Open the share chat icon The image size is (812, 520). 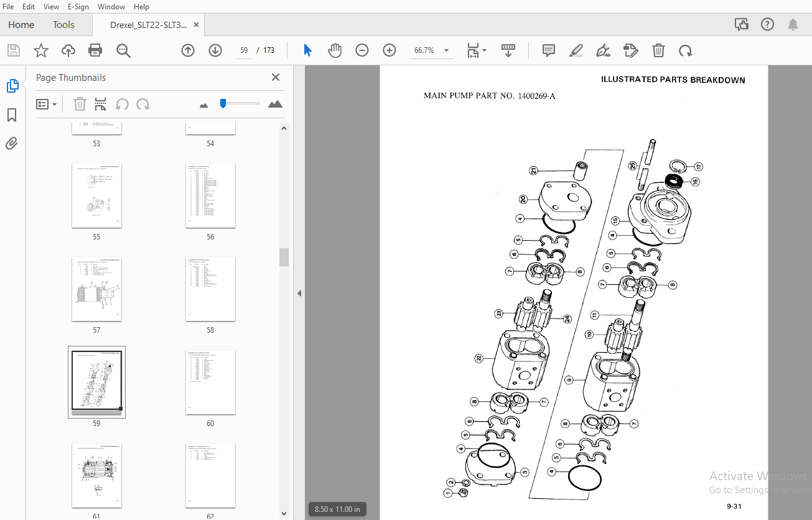742,24
